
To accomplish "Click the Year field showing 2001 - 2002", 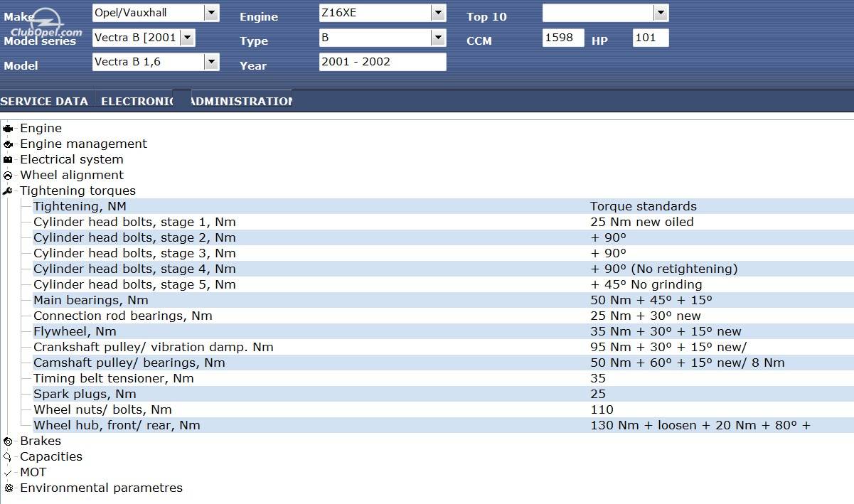I will pos(383,62).
